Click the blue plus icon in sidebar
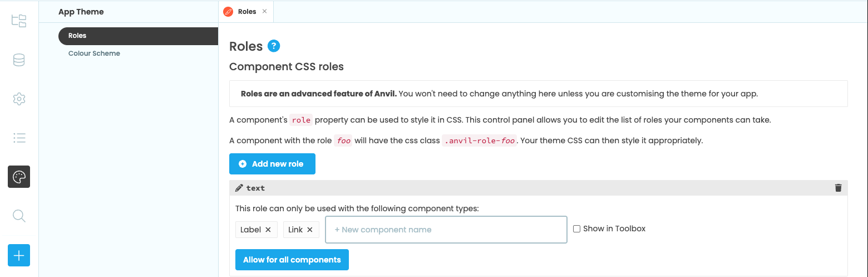 pyautogui.click(x=19, y=255)
